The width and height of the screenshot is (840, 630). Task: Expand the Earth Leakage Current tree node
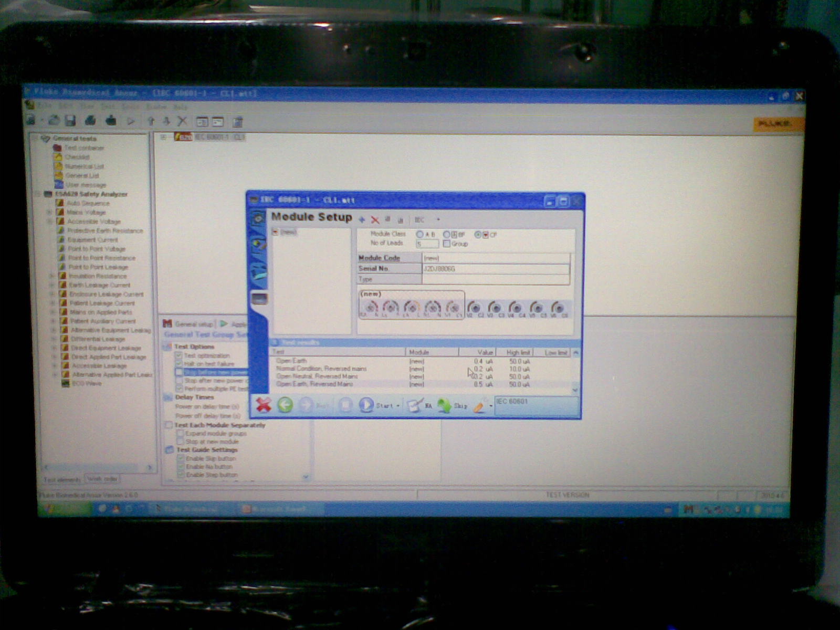point(52,285)
